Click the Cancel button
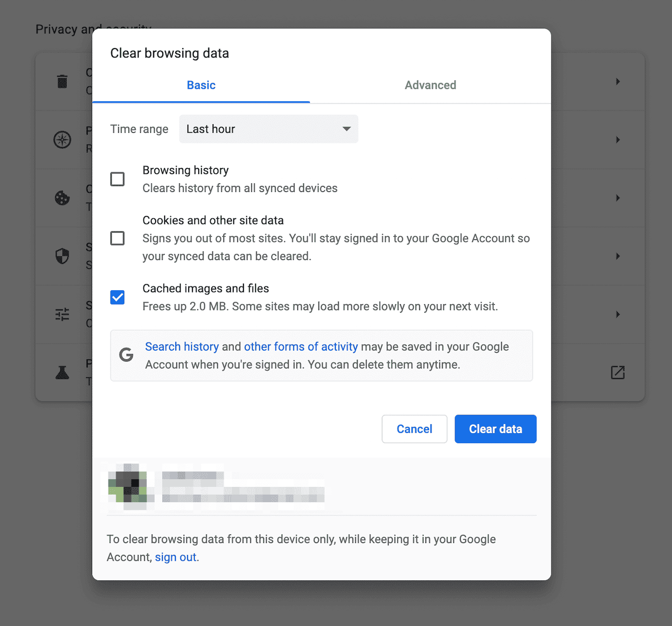This screenshot has width=672, height=626. [x=414, y=428]
